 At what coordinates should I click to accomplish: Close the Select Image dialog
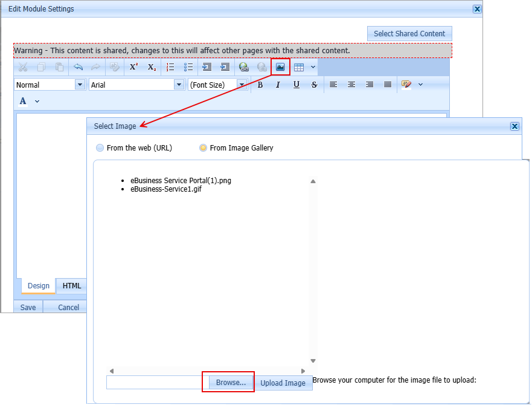pos(514,126)
